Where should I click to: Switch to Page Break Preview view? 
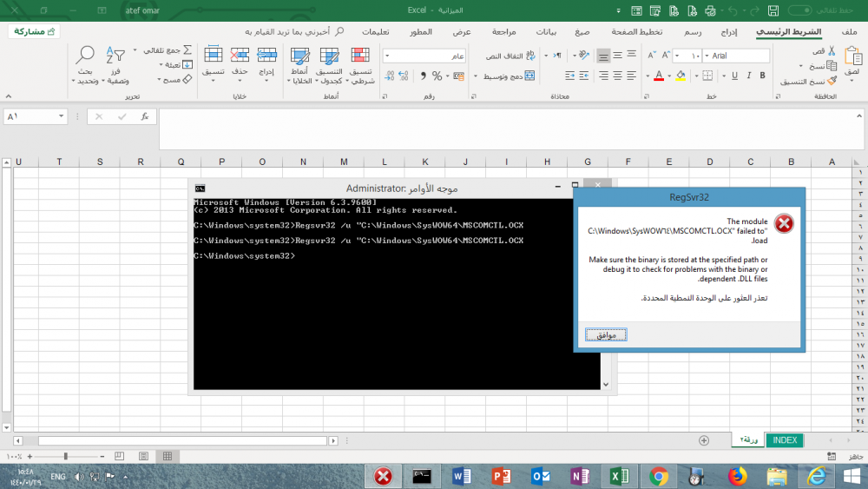(x=119, y=456)
